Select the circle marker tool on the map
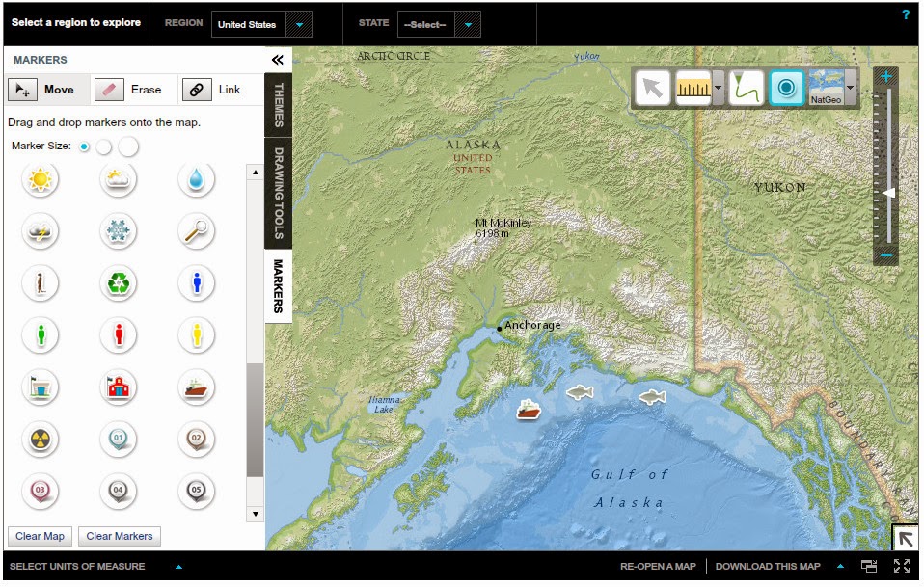 (x=785, y=87)
